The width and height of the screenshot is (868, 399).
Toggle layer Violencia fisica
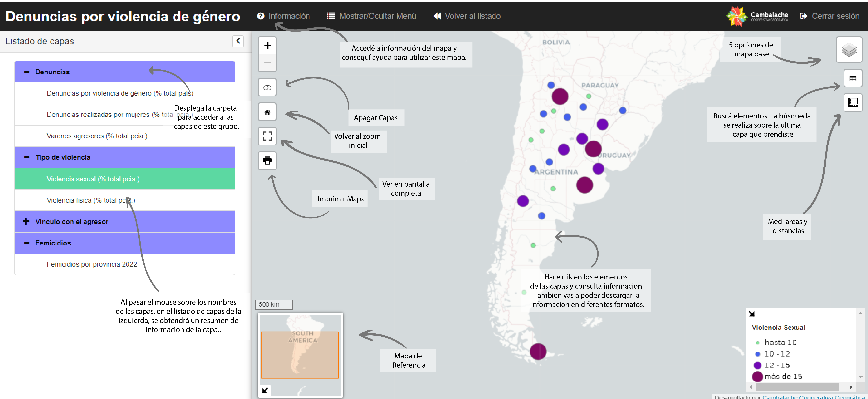125,200
